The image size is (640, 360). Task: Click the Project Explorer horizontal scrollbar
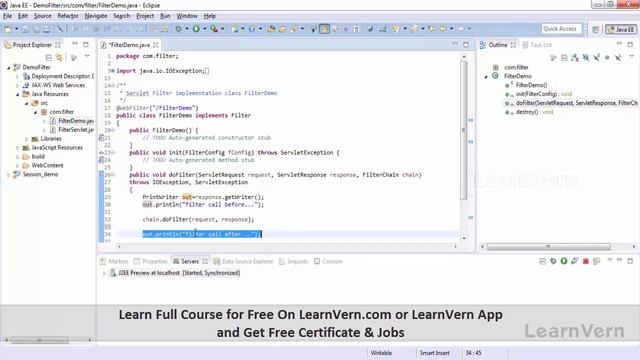click(x=40, y=340)
